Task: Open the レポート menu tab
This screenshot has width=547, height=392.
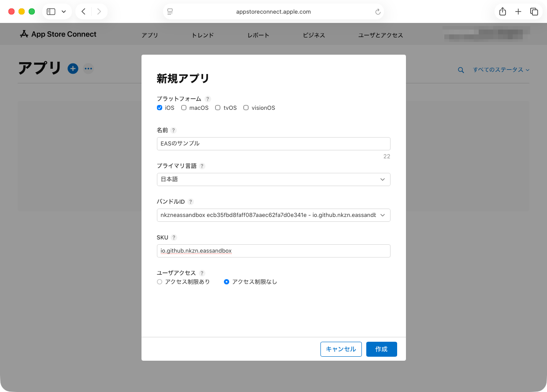Action: point(258,35)
